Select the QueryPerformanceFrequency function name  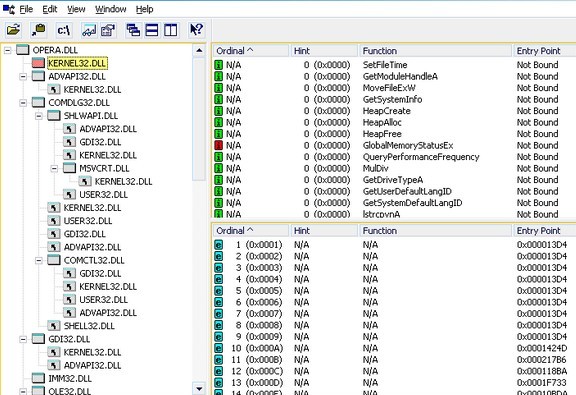(421, 157)
